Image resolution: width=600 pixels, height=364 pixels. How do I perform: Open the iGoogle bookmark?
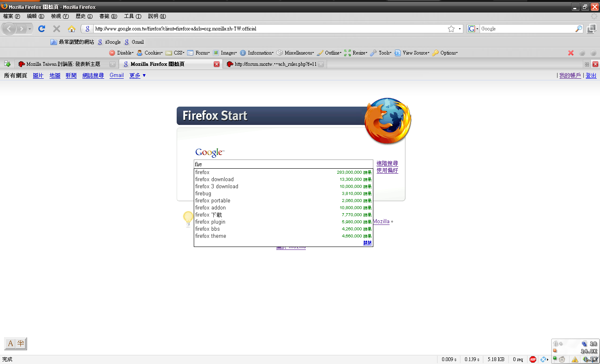tap(109, 42)
